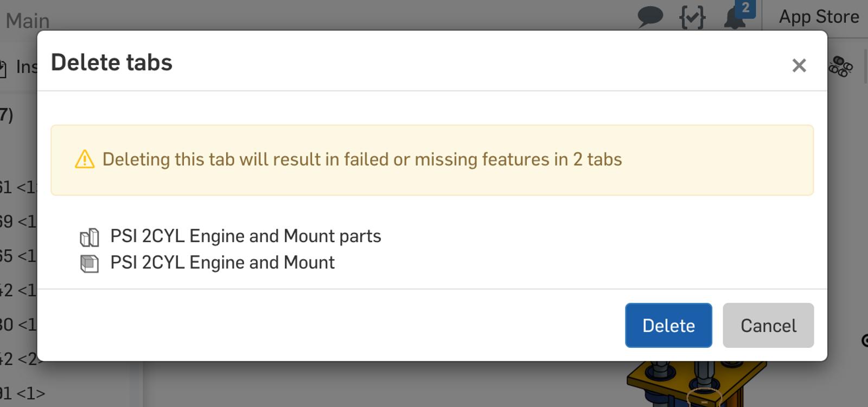Click the notification badge showing 2
868x407 pixels.
tap(745, 9)
